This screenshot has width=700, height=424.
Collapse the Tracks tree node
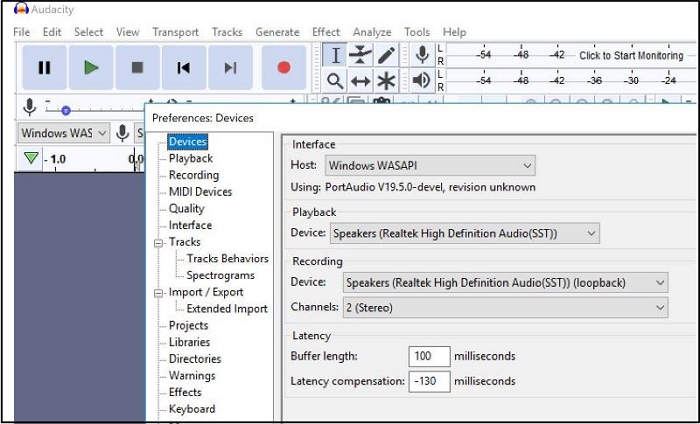(158, 243)
